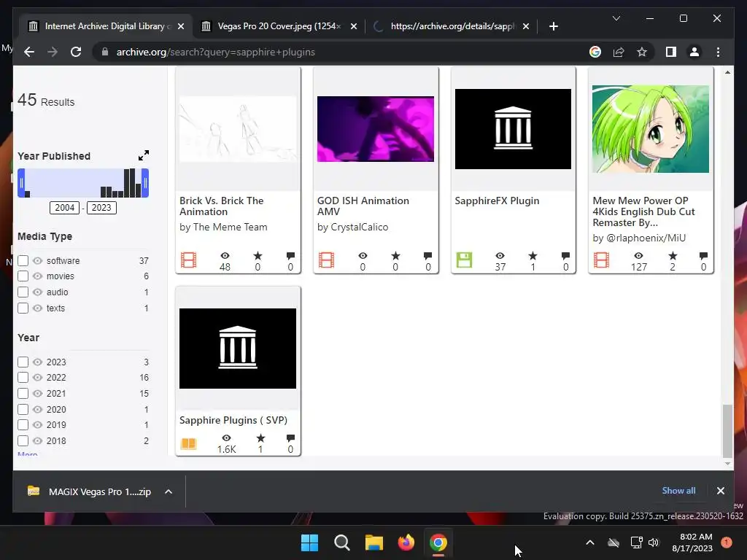The image size is (747, 560).
Task: Edit the 2023 end year field
Action: pyautogui.click(x=101, y=208)
